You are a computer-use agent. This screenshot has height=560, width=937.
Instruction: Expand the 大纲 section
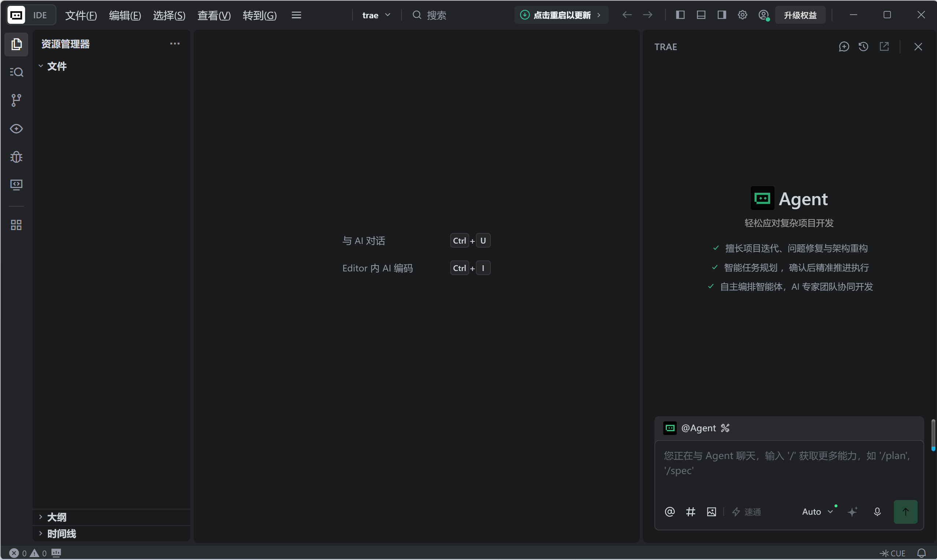pyautogui.click(x=57, y=517)
